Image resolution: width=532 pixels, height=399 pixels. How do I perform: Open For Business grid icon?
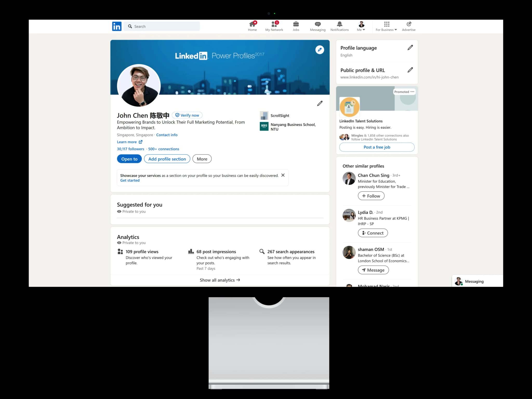tap(386, 24)
